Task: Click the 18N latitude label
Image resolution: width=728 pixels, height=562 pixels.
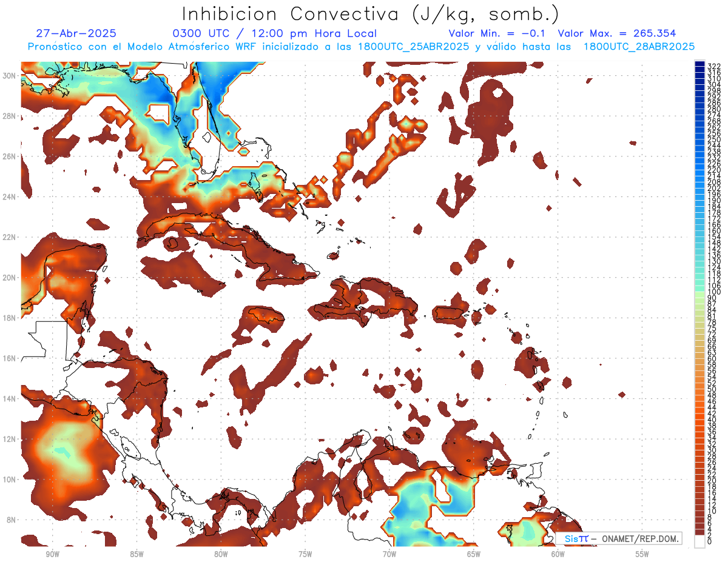Action: click(10, 318)
